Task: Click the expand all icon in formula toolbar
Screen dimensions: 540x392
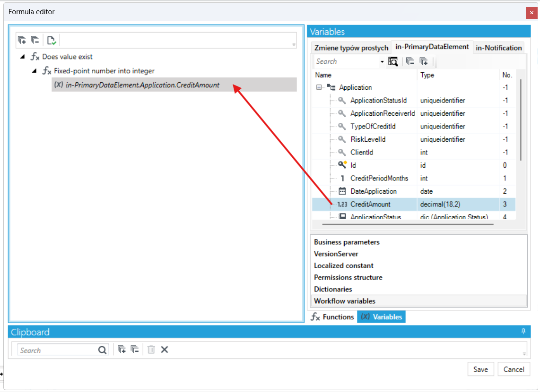Action: [22, 40]
